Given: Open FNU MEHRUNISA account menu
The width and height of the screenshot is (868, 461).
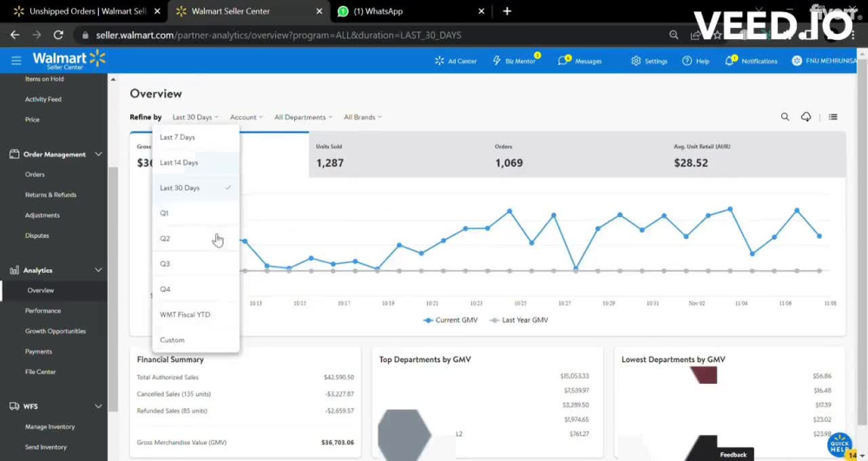Looking at the screenshot, I should tap(825, 61).
